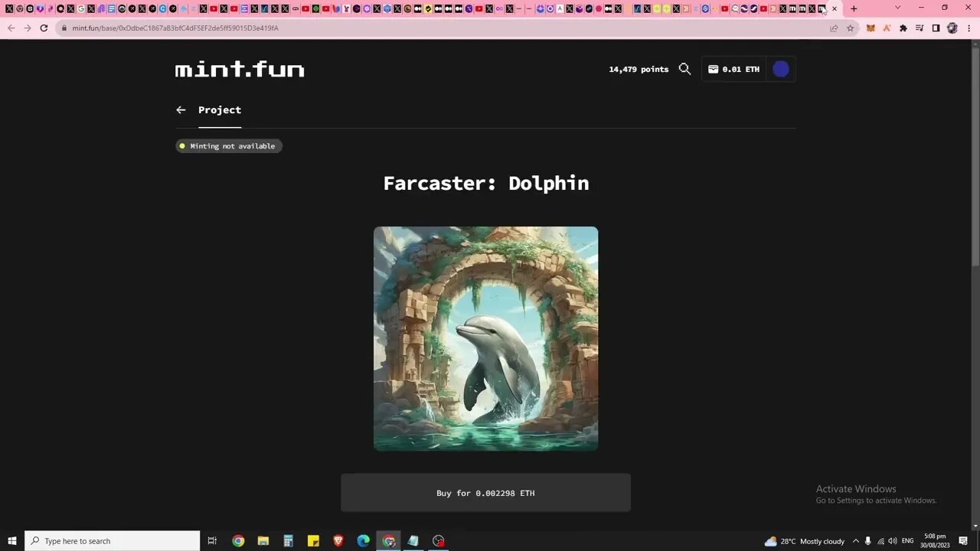Open the search magnifier on mint.fun

click(684, 69)
